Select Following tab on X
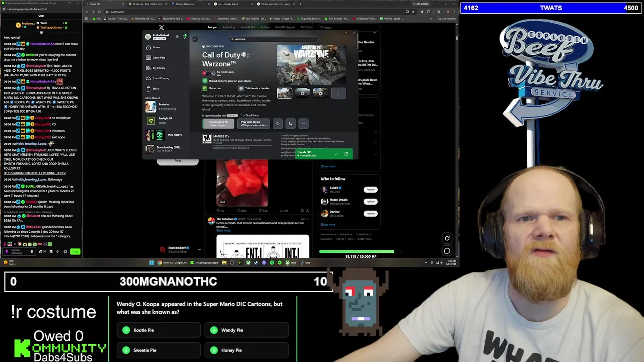 [229, 27]
